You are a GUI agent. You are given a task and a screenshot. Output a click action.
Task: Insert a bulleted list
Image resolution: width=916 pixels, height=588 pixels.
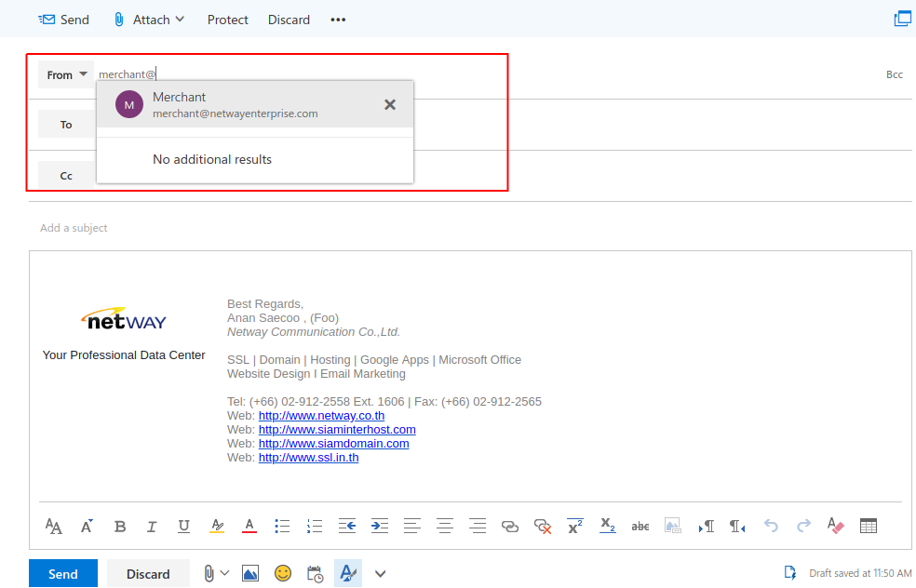click(x=282, y=526)
